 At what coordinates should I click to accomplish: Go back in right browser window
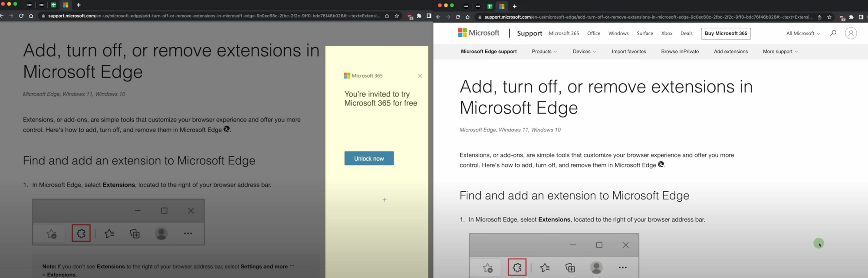tap(438, 17)
